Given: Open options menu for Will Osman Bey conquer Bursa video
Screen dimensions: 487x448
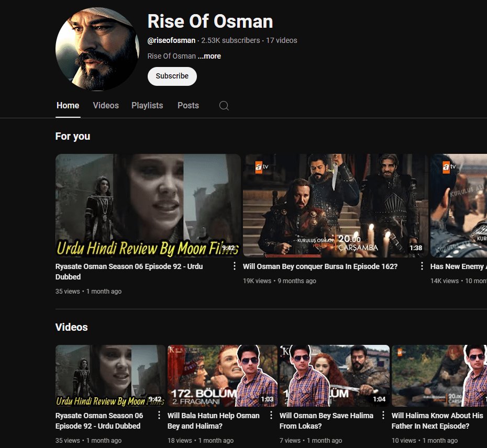Looking at the screenshot, I should [x=422, y=266].
